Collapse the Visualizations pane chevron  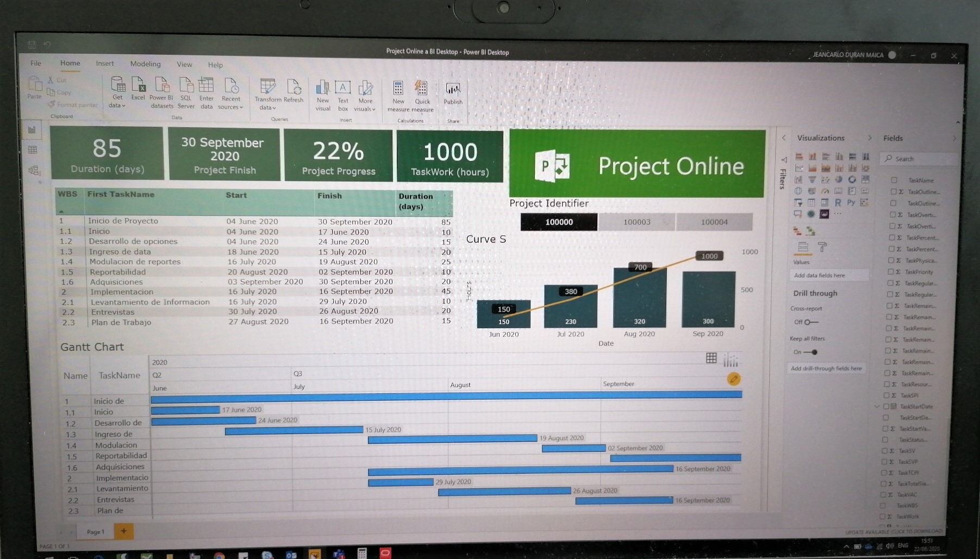click(870, 138)
